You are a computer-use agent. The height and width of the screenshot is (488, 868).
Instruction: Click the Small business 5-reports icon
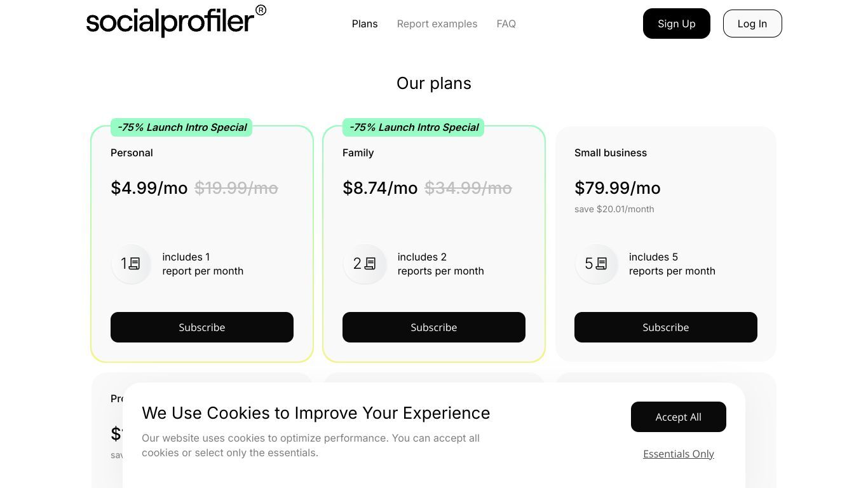597,264
